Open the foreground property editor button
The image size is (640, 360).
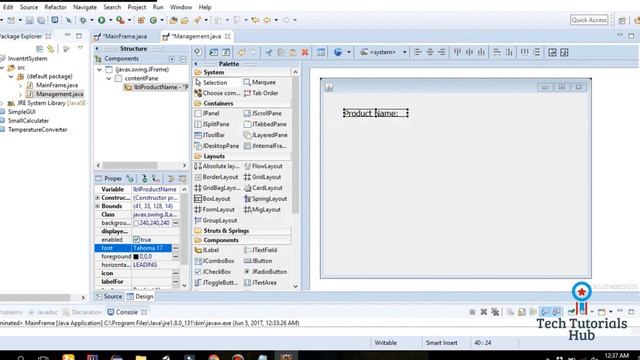coord(176,257)
